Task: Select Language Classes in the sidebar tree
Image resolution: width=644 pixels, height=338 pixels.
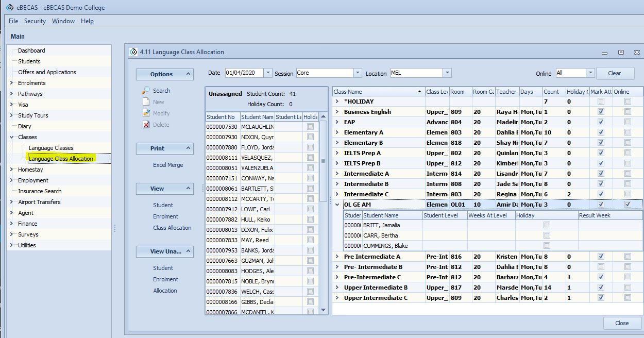Action: [51, 148]
